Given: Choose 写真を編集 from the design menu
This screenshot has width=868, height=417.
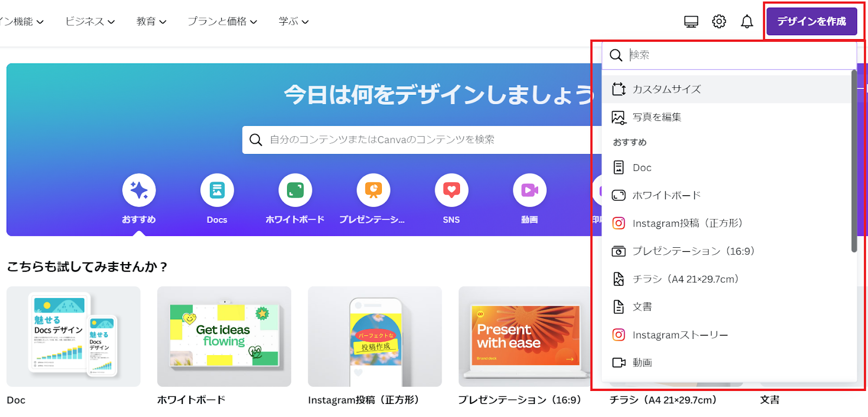Looking at the screenshot, I should point(656,117).
